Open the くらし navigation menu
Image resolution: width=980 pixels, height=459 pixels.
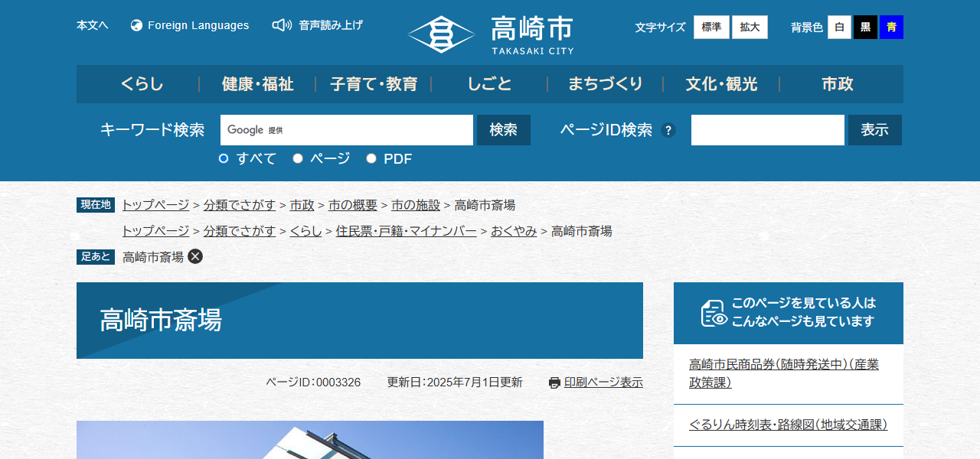coord(142,84)
